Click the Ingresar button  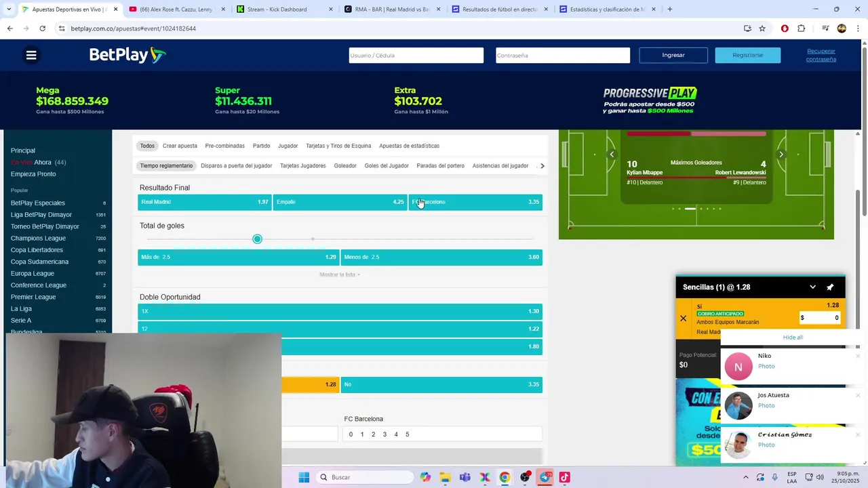click(673, 55)
